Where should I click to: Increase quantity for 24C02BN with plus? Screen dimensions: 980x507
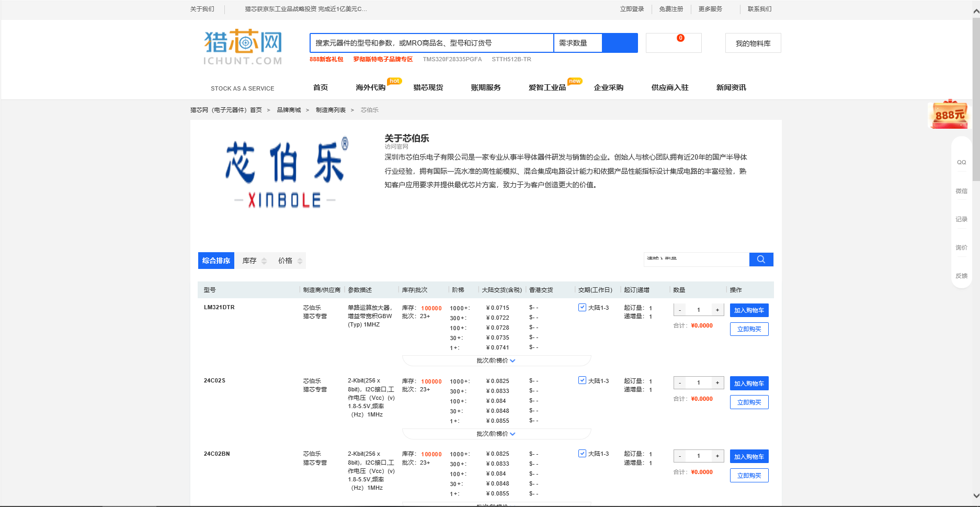coord(717,456)
